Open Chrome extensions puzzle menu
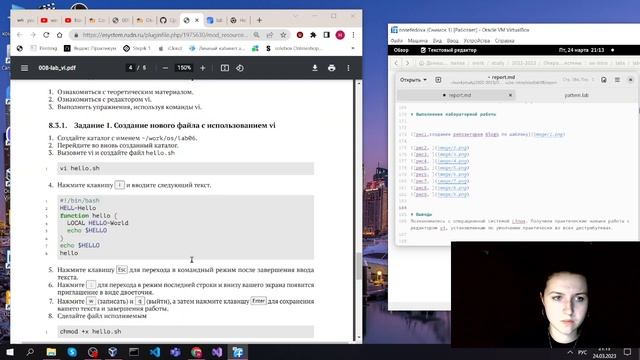This screenshot has height=360, width=640. [x=313, y=35]
